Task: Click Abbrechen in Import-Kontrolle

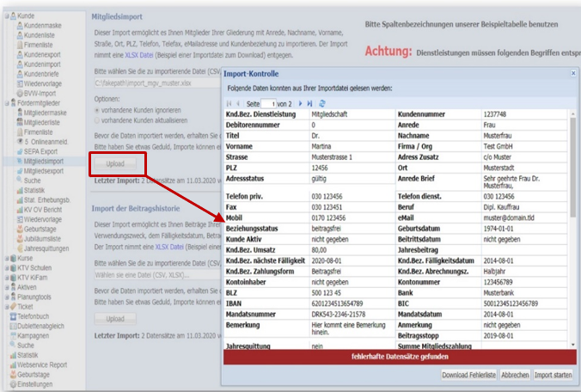Action: pyautogui.click(x=515, y=375)
